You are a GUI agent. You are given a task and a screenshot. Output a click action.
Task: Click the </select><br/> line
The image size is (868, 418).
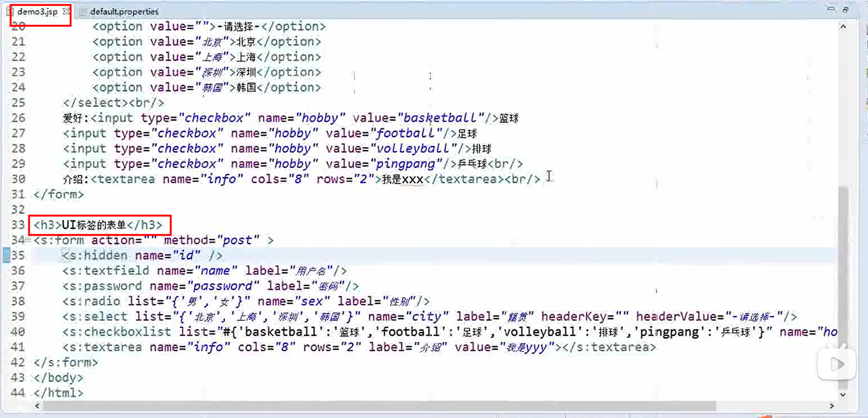pyautogui.click(x=113, y=103)
